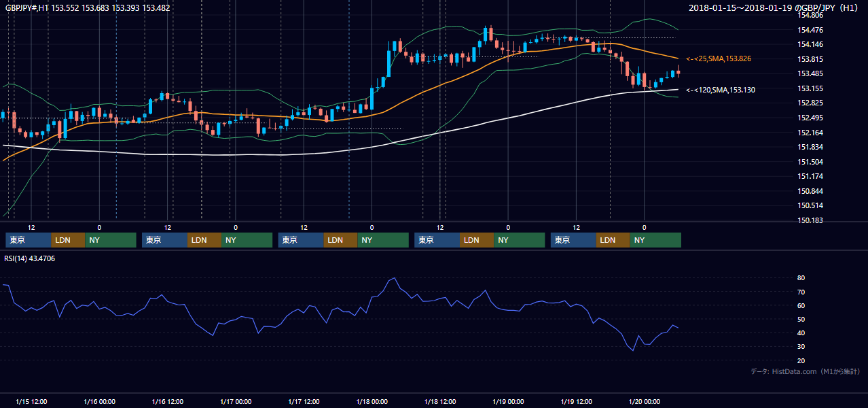Select the 151.504 price axis value
868x408 pixels.
coord(811,162)
